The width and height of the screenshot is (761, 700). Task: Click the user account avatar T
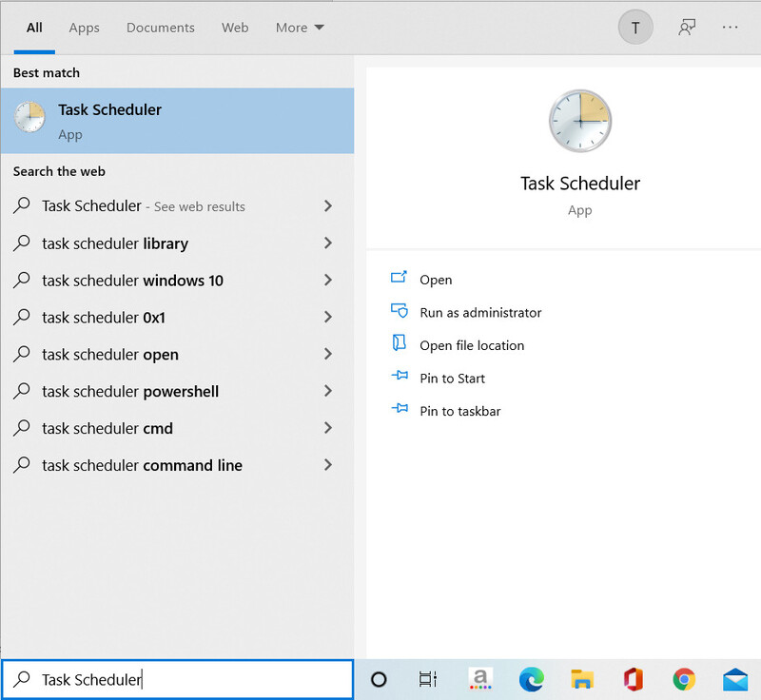[x=635, y=28]
